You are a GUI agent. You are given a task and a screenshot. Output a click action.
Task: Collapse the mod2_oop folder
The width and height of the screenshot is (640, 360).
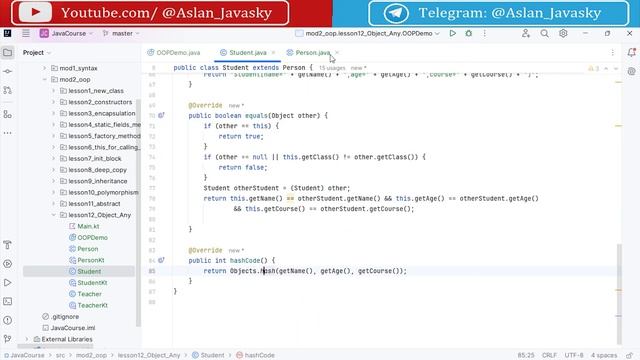(44, 80)
